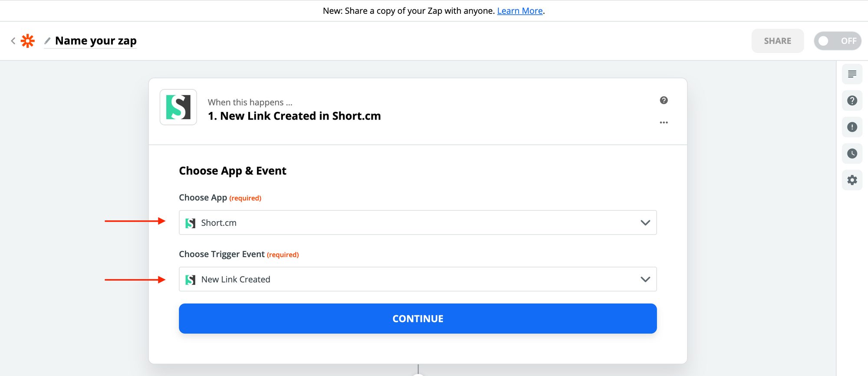868x376 pixels.
Task: Open the settings gear sidebar icon
Action: [852, 180]
